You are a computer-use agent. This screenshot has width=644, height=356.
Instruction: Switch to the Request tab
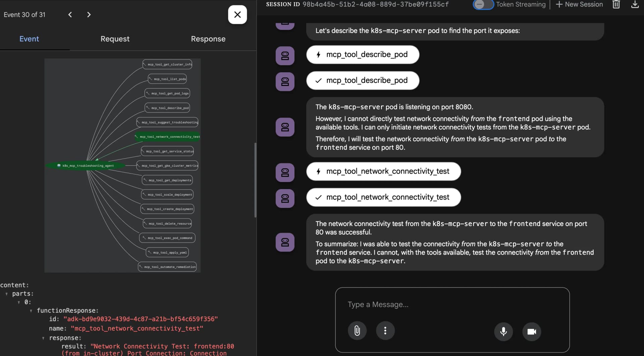point(115,39)
